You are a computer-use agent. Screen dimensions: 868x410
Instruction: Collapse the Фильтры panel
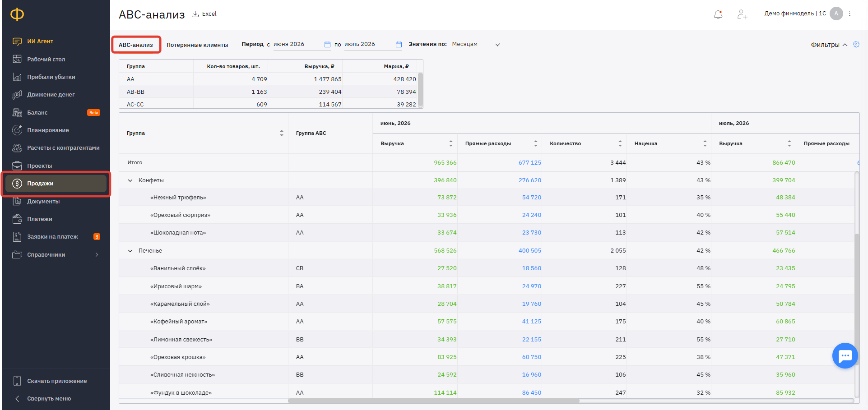pyautogui.click(x=829, y=45)
